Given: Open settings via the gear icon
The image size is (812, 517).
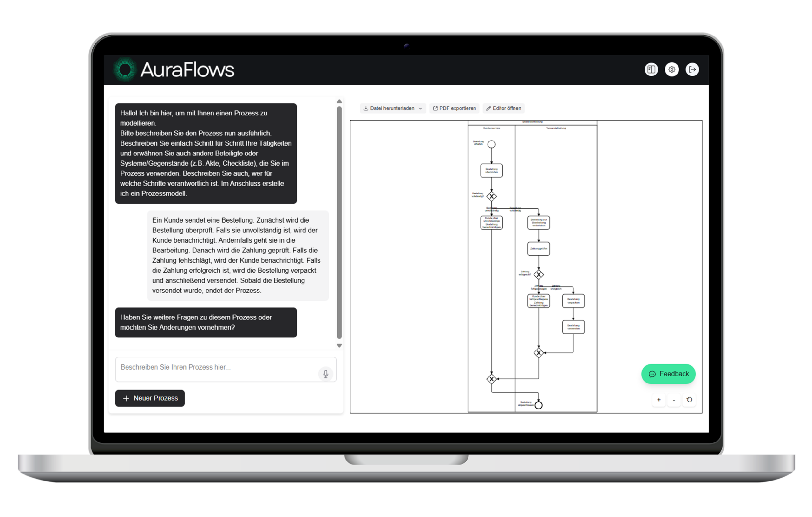Looking at the screenshot, I should click(671, 69).
